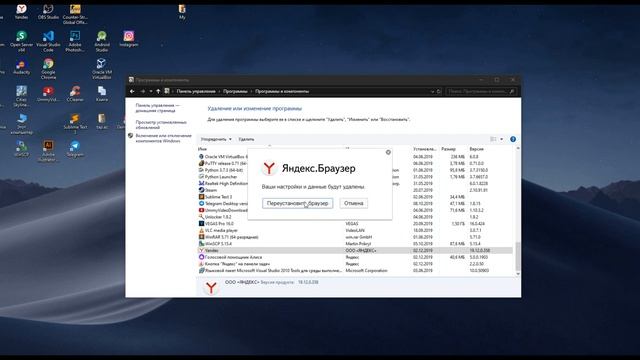Select the Голосовой помощник Алиса row
The height and width of the screenshot is (360, 640).
click(x=355, y=257)
